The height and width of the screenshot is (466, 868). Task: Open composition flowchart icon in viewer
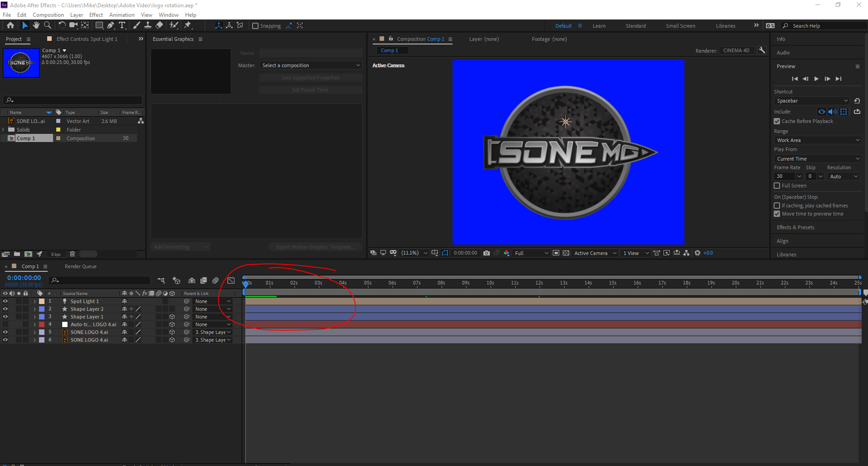[687, 253]
